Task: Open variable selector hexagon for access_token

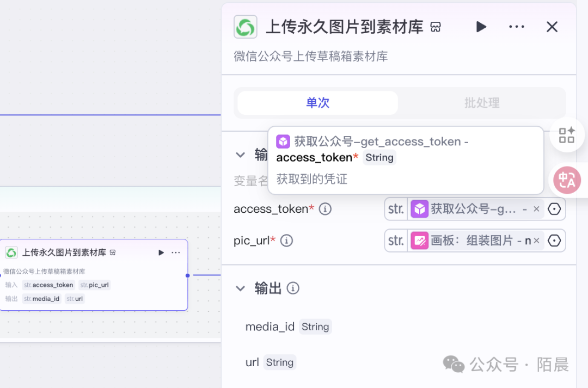Action: tap(554, 209)
